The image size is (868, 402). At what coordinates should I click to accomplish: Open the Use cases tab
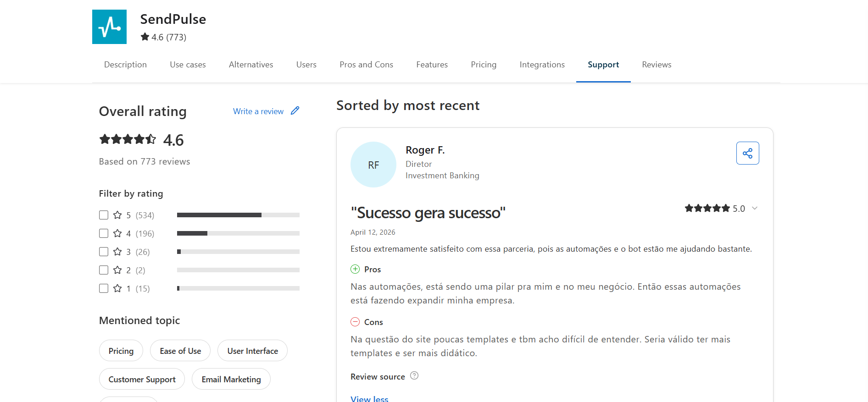[x=188, y=65]
